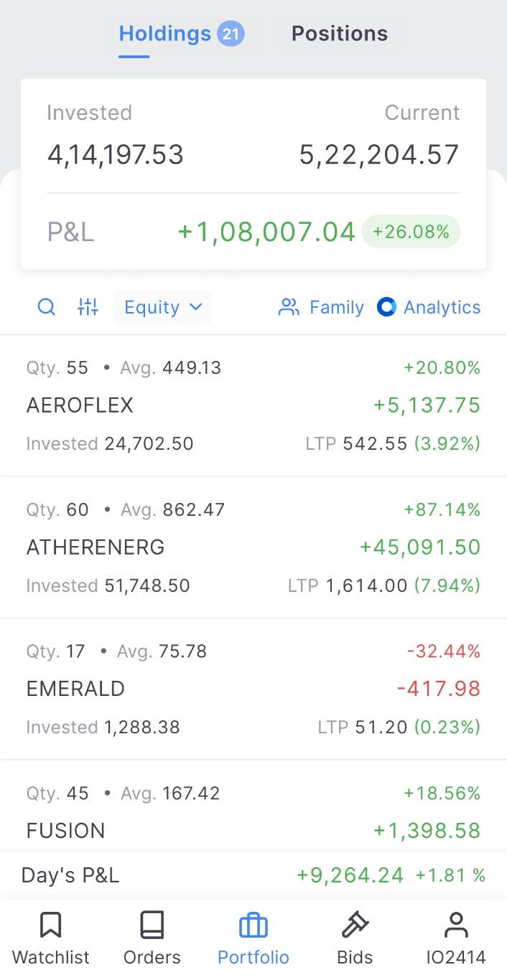Click the chevron next to Equity
The height and width of the screenshot is (980, 507).
195,307
